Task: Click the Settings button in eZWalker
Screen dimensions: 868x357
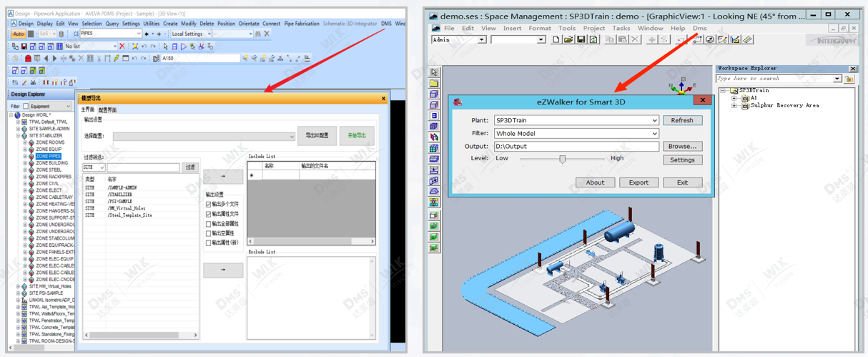Action: pyautogui.click(x=682, y=160)
